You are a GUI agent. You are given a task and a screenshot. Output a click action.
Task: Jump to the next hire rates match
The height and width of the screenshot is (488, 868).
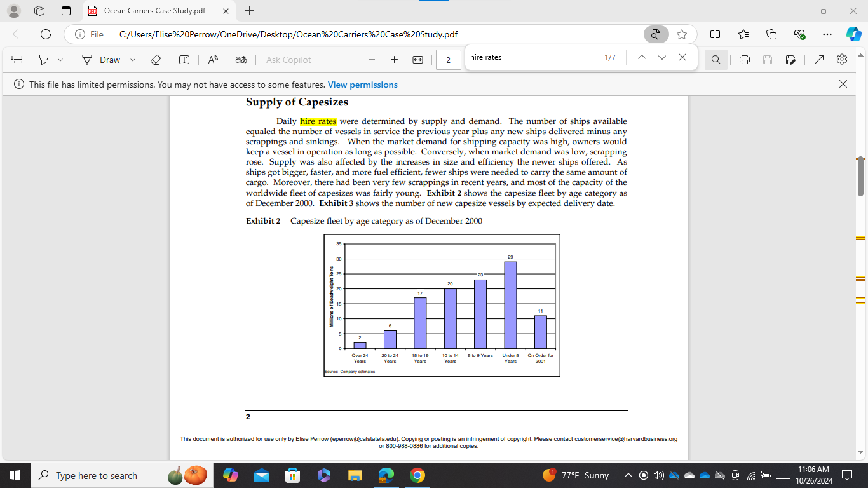coord(662,57)
